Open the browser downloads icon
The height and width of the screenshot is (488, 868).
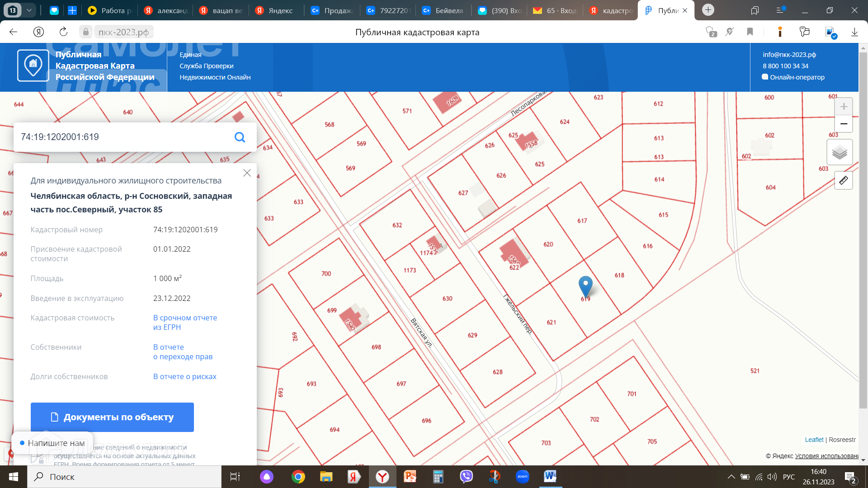[854, 32]
